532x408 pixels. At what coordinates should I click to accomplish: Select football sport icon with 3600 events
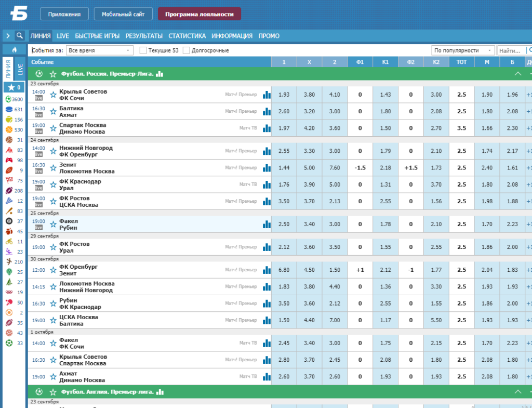(9, 99)
